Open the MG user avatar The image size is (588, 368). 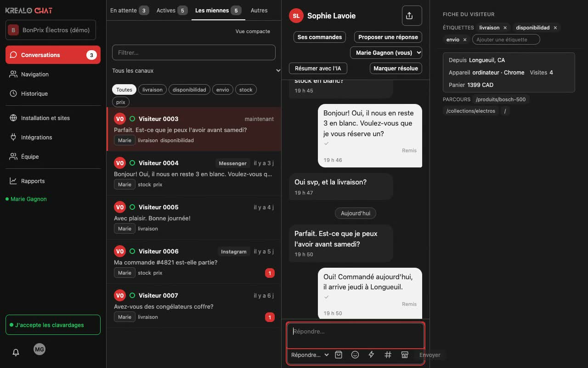coord(40,350)
